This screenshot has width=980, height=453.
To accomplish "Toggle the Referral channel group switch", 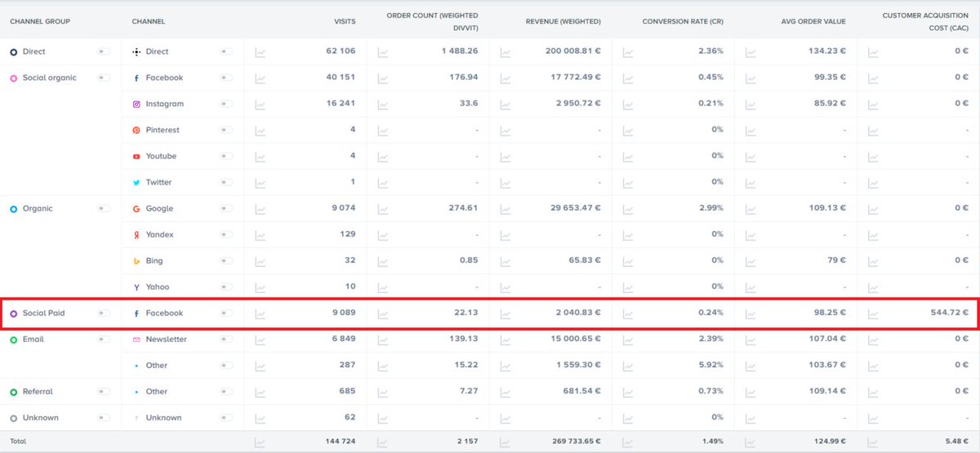I will 104,391.
